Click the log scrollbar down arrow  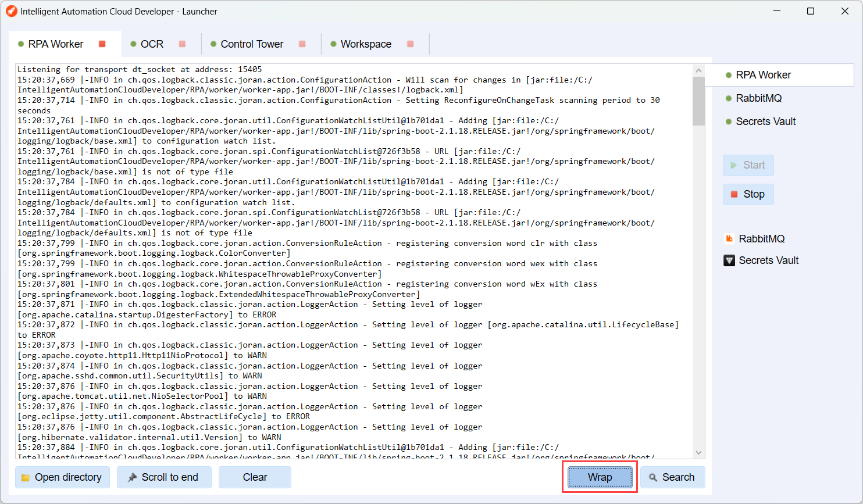pyautogui.click(x=699, y=453)
